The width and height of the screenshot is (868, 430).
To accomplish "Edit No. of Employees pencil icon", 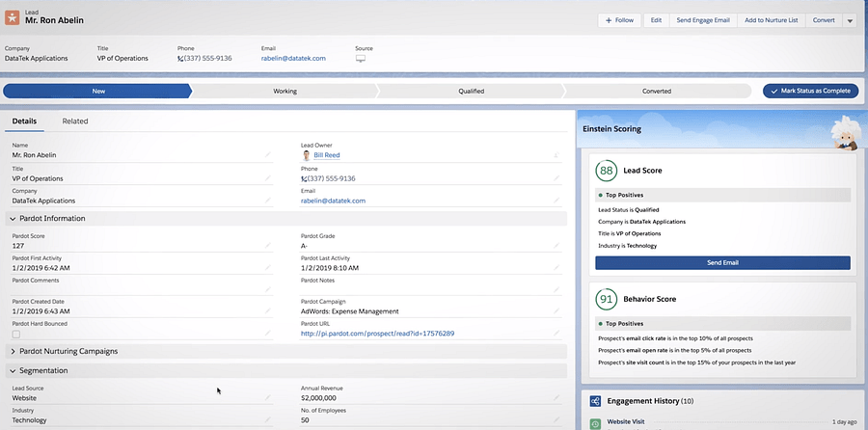I will click(556, 419).
